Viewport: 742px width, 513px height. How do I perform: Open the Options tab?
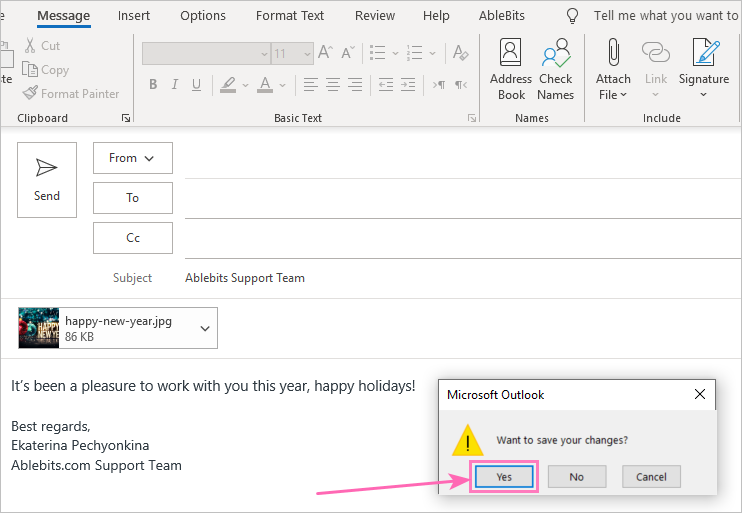pyautogui.click(x=203, y=16)
